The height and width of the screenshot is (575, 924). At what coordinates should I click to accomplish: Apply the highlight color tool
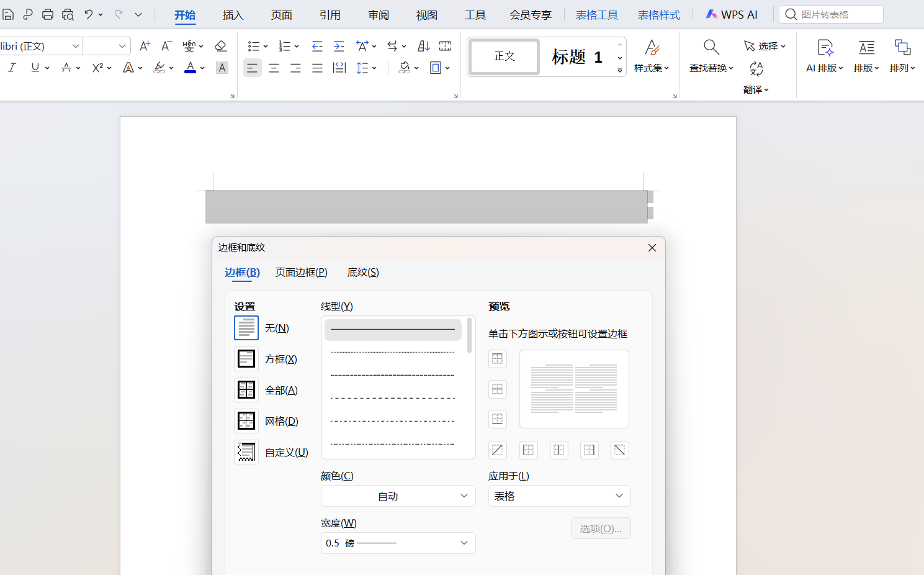click(x=159, y=67)
